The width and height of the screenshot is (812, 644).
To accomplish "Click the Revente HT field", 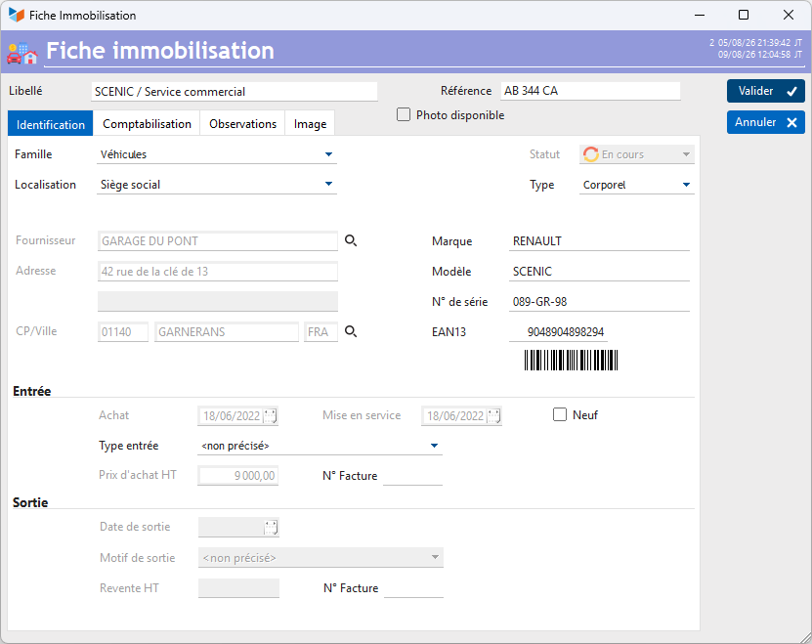I will tap(238, 588).
